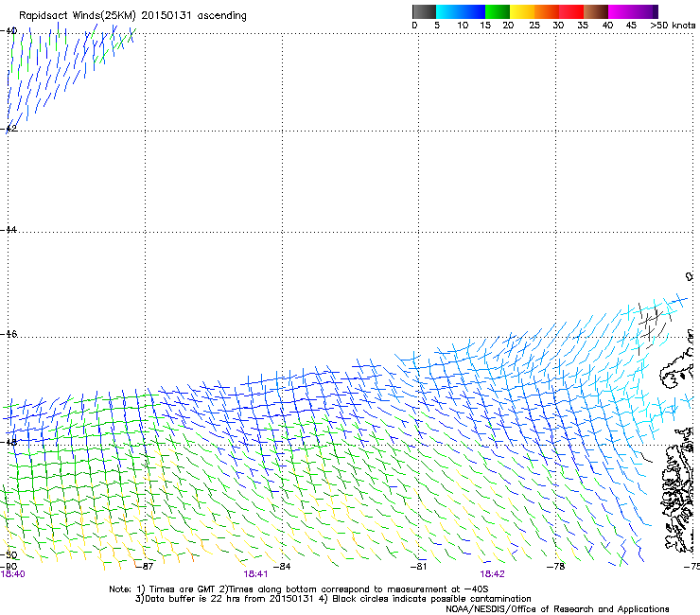This screenshot has width=700, height=615.
Task: Click the purple time stamp '18:40'
Action: point(13,574)
